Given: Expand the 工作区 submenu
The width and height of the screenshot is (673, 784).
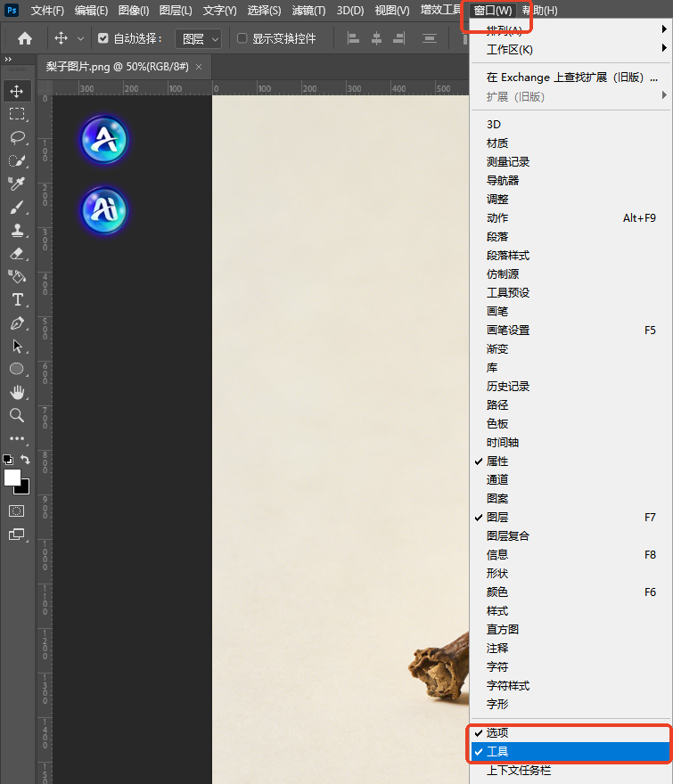Looking at the screenshot, I should 570,50.
